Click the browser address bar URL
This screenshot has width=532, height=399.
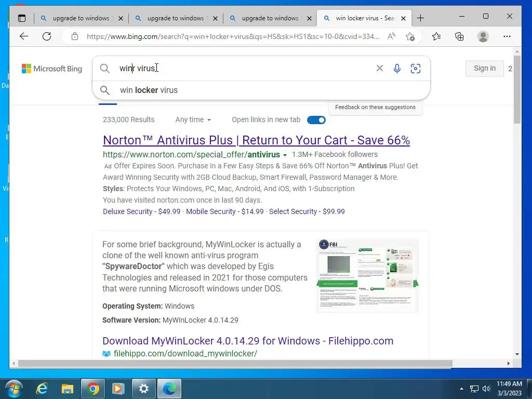pyautogui.click(x=233, y=36)
